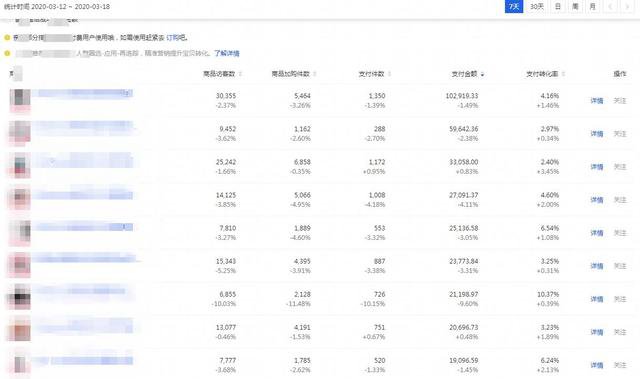Click 关注 for the 25,136.58 row
Viewport: 640px width, 379px height.
click(x=620, y=233)
